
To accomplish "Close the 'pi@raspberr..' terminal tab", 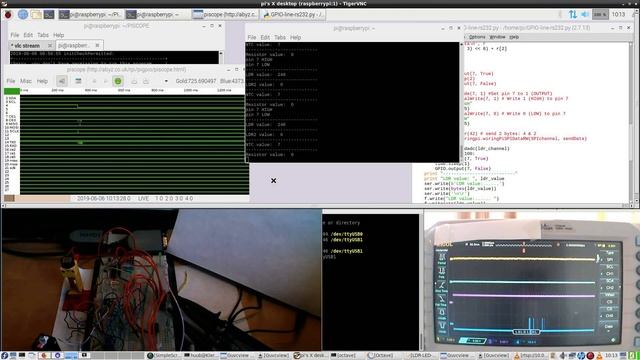I will [x=97, y=45].
